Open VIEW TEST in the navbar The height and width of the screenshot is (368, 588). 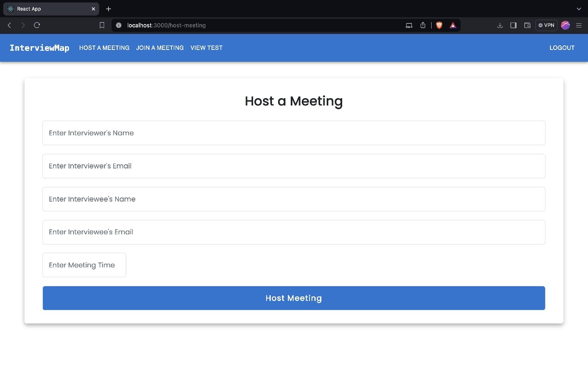click(x=207, y=48)
